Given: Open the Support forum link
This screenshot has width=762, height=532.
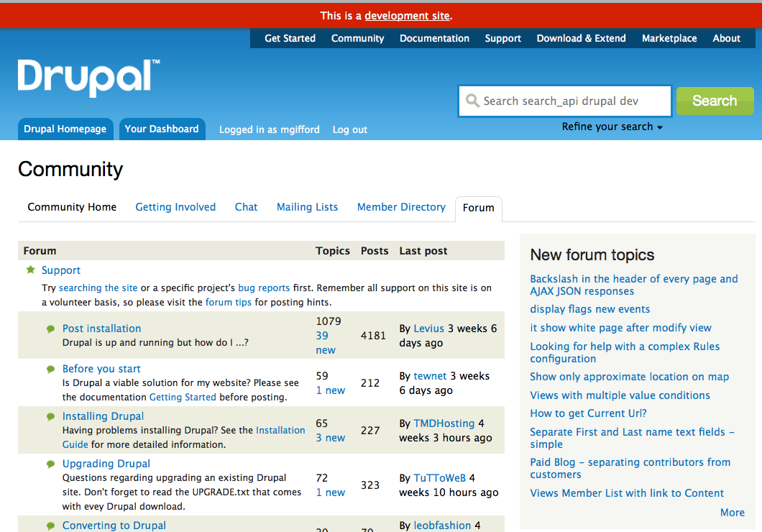Looking at the screenshot, I should point(61,270).
